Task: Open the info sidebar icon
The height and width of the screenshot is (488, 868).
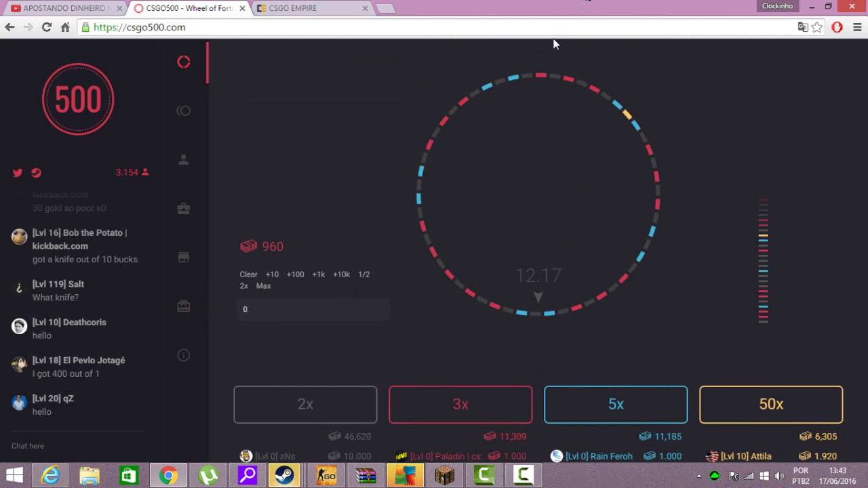Action: click(x=184, y=355)
